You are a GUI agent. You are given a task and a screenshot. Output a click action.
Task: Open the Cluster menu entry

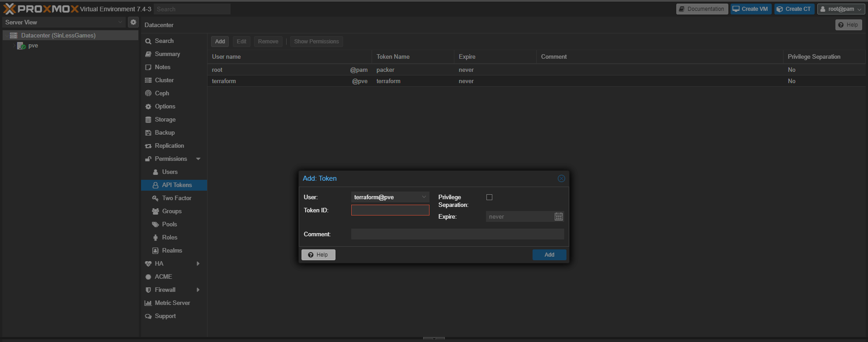174,80
